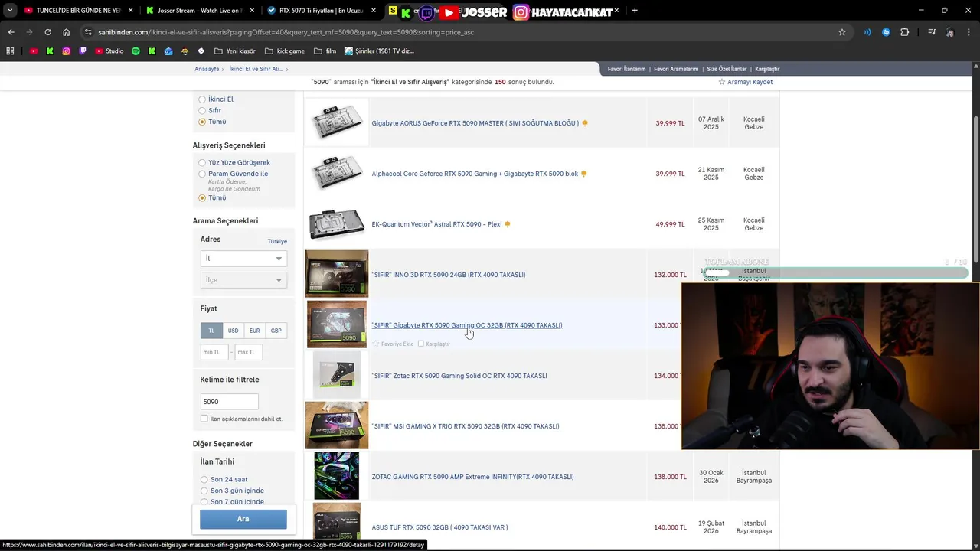Screen dimensions: 980x551
Task: Click the Türkiye link beside Adres
Action: (x=277, y=241)
